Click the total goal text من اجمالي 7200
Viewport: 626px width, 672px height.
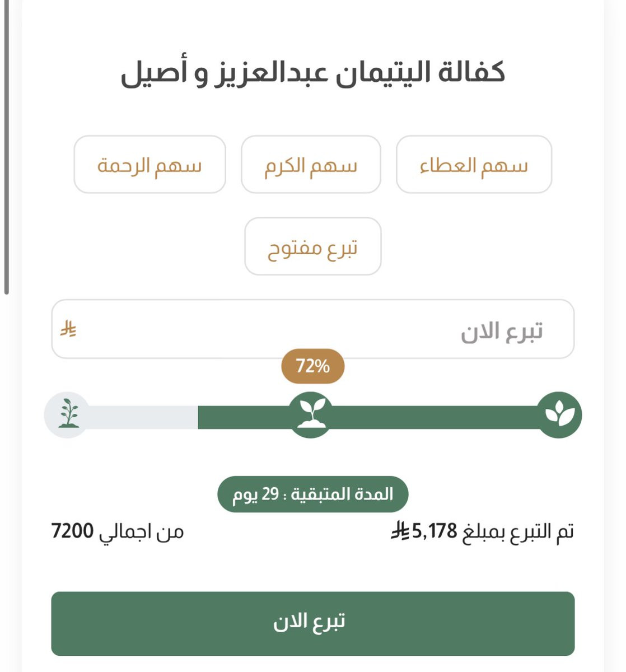[x=118, y=531]
